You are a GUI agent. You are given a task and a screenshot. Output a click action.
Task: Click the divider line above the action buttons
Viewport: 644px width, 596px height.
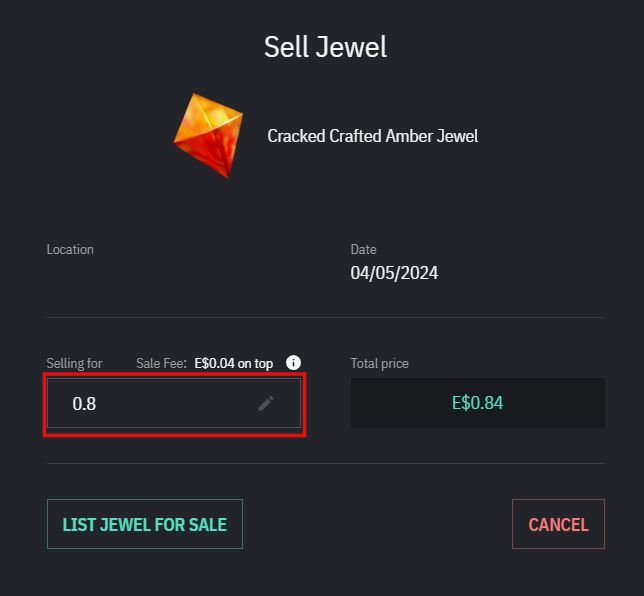[326, 463]
